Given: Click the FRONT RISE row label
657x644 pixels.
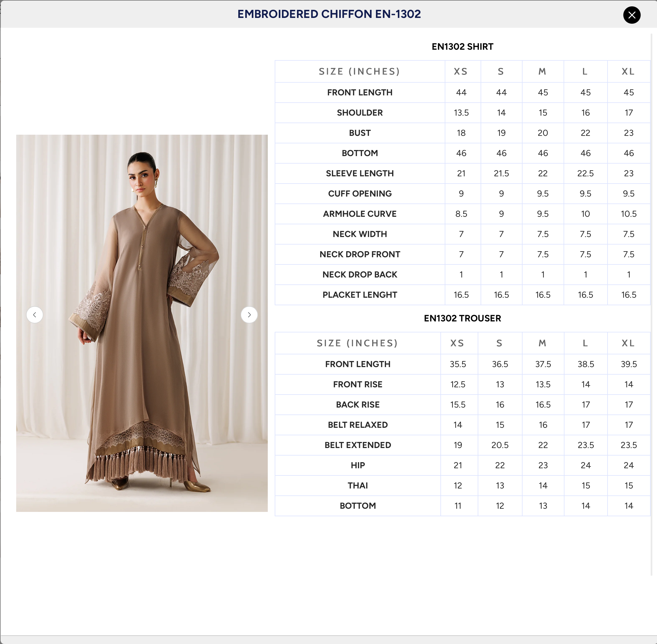Looking at the screenshot, I should [358, 384].
